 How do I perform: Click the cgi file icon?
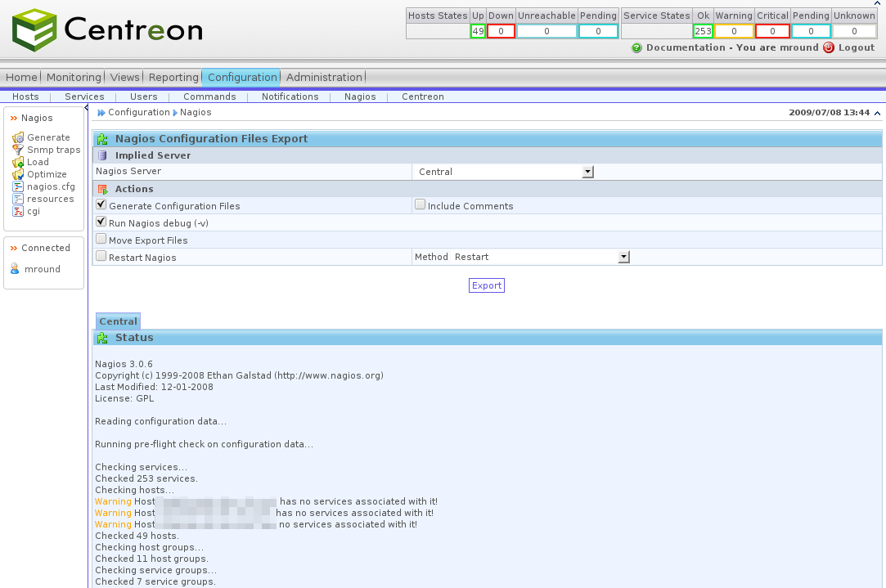(x=18, y=211)
